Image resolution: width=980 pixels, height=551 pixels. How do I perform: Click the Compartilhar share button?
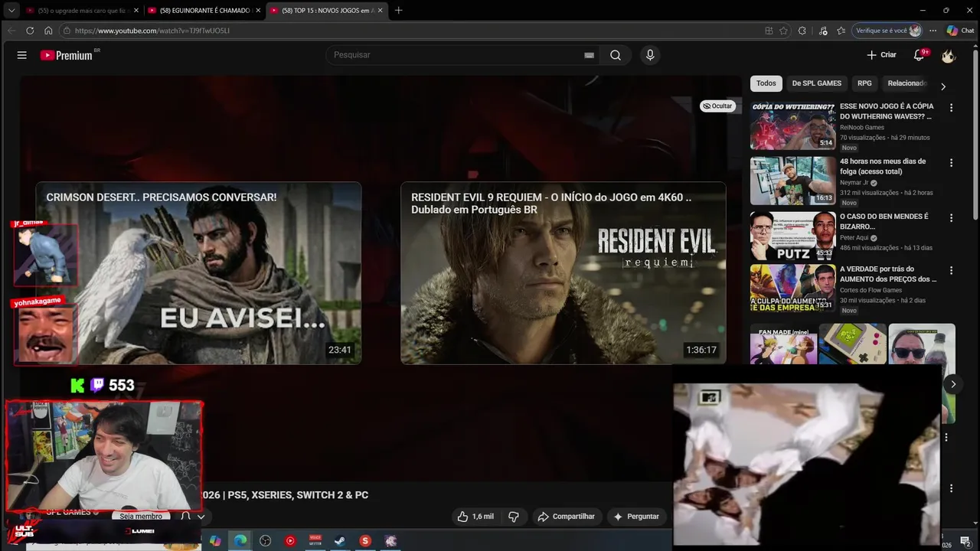[567, 517]
